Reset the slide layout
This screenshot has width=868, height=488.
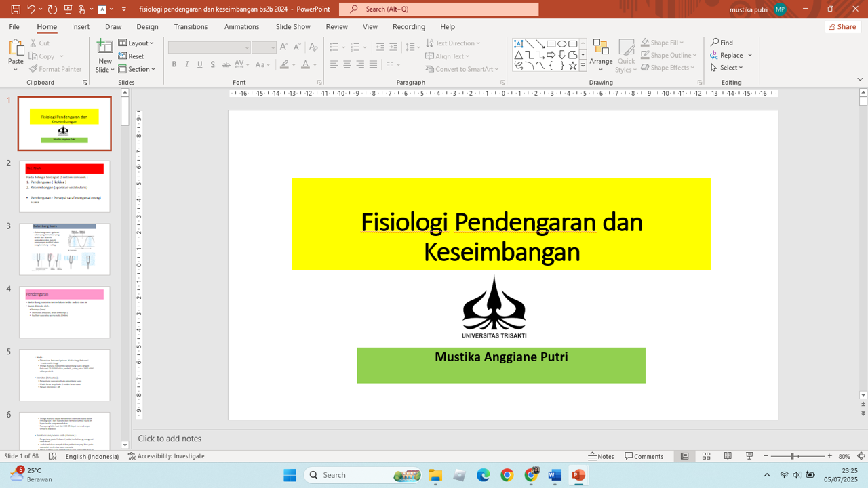coord(131,56)
